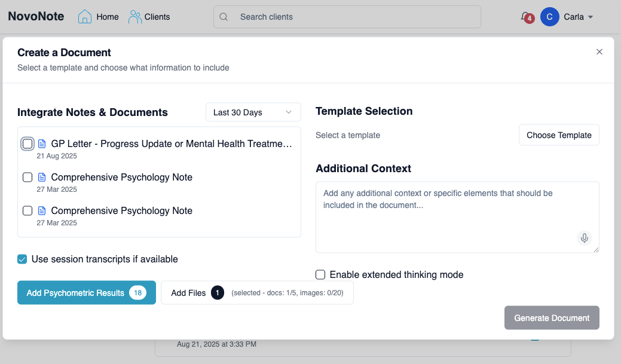Image resolution: width=621 pixels, height=364 pixels.
Task: Click the search magnifier icon
Action: [224, 17]
